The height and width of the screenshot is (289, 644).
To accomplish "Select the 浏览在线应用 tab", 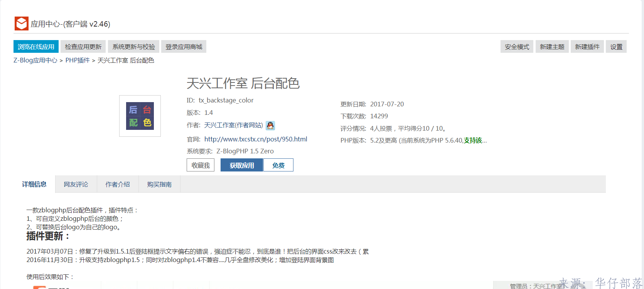I will (x=36, y=47).
